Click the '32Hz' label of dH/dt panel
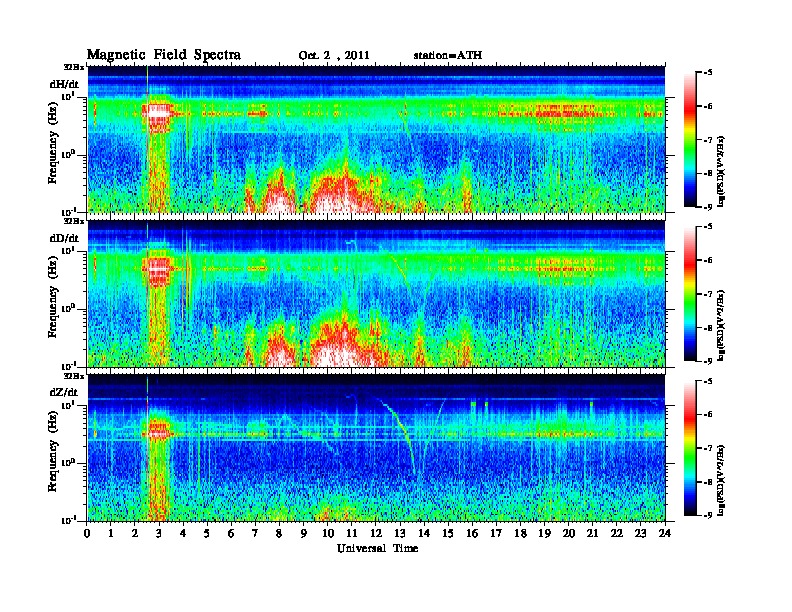This screenshot has width=792, height=612. [74, 66]
